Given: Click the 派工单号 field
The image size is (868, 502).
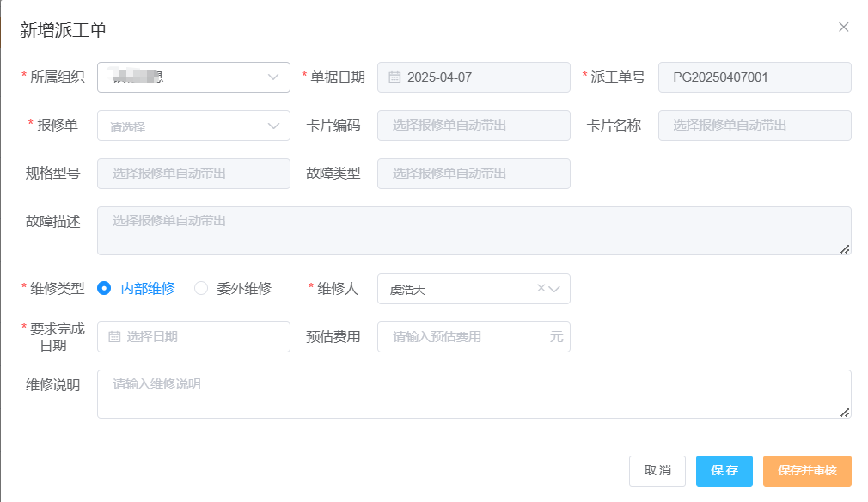Looking at the screenshot, I should (x=755, y=77).
